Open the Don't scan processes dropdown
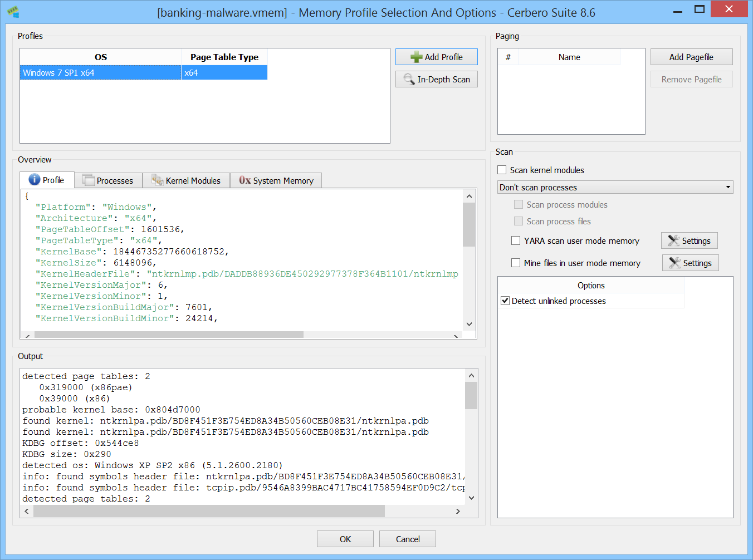Viewport: 753px width, 560px height. 615,187
